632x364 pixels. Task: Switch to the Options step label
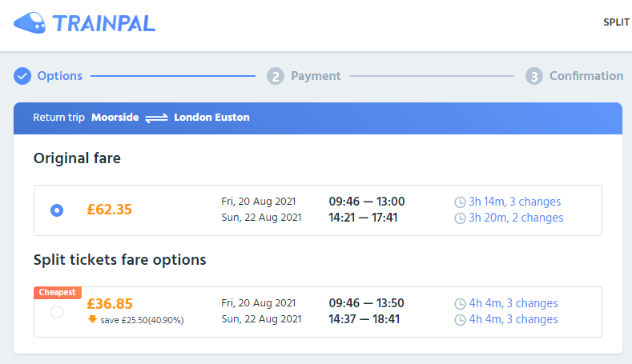59,76
